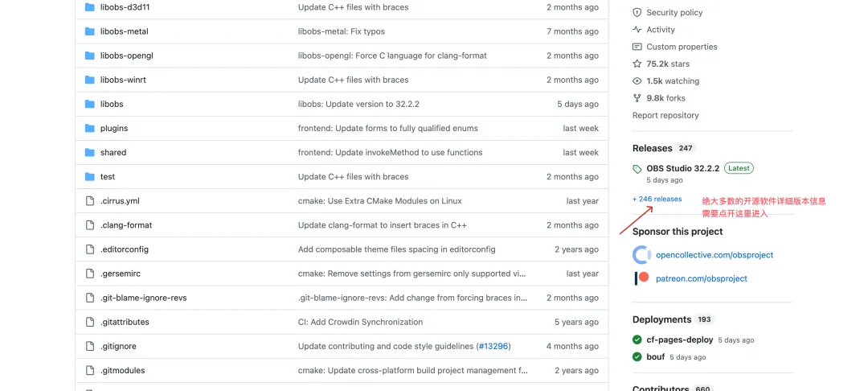
Task: Open the plugins folder
Action: (x=114, y=129)
